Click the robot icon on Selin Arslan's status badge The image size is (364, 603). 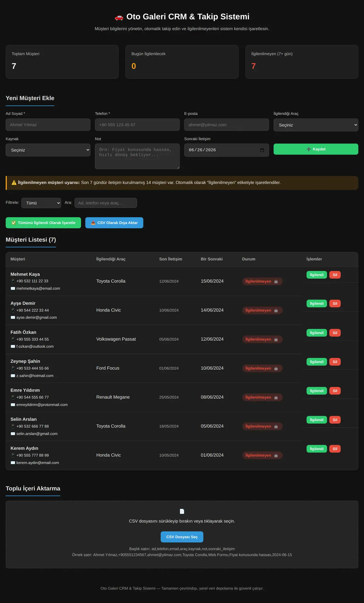pyautogui.click(x=276, y=426)
